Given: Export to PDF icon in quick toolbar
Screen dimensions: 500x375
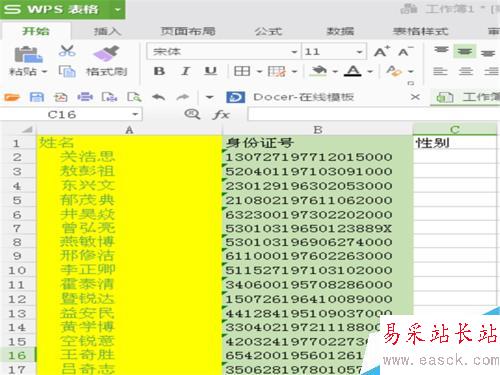Looking at the screenshot, I should coord(61,97).
